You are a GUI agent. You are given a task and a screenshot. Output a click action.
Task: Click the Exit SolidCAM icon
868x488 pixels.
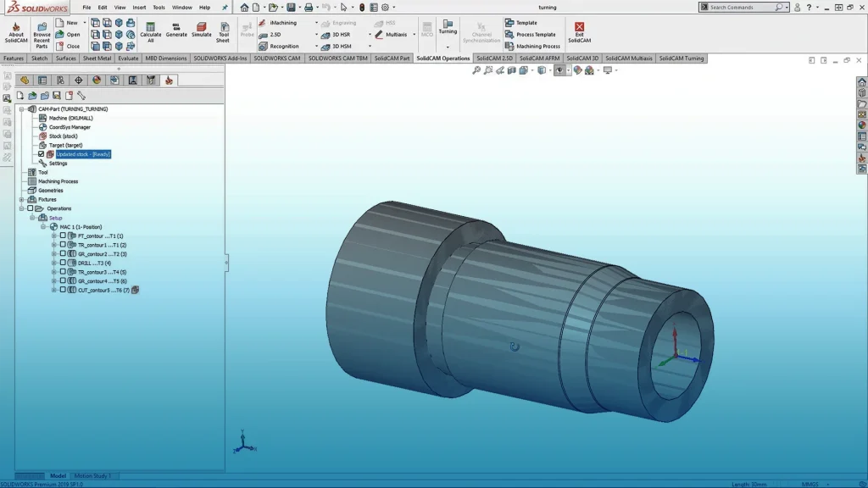pos(580,29)
